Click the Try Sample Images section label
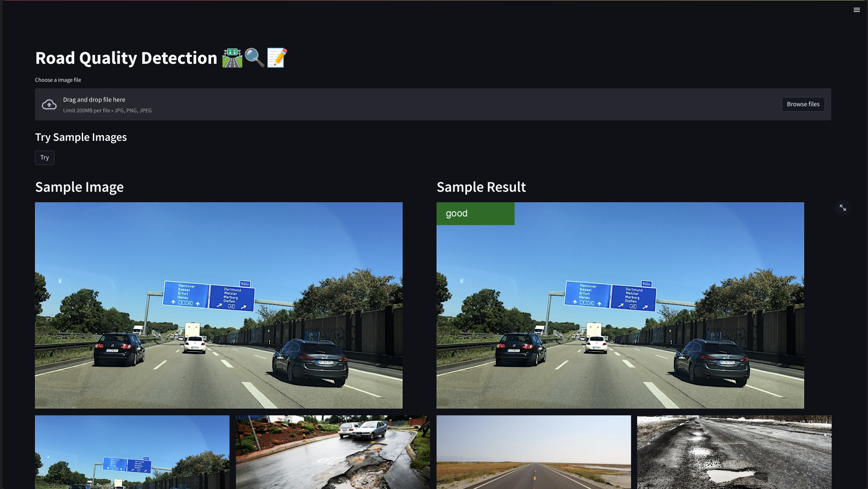This screenshot has height=489, width=868. (x=81, y=136)
